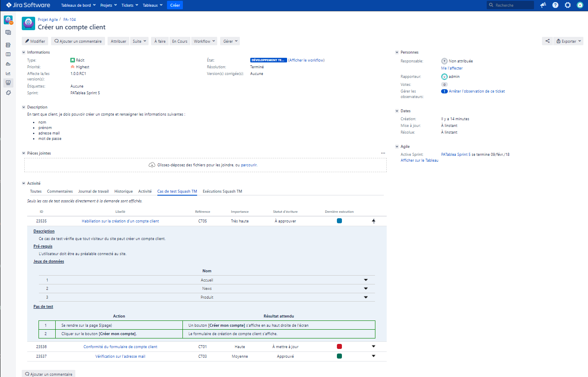Collapse the Informations section
This screenshot has height=377, width=588.
(x=24, y=52)
